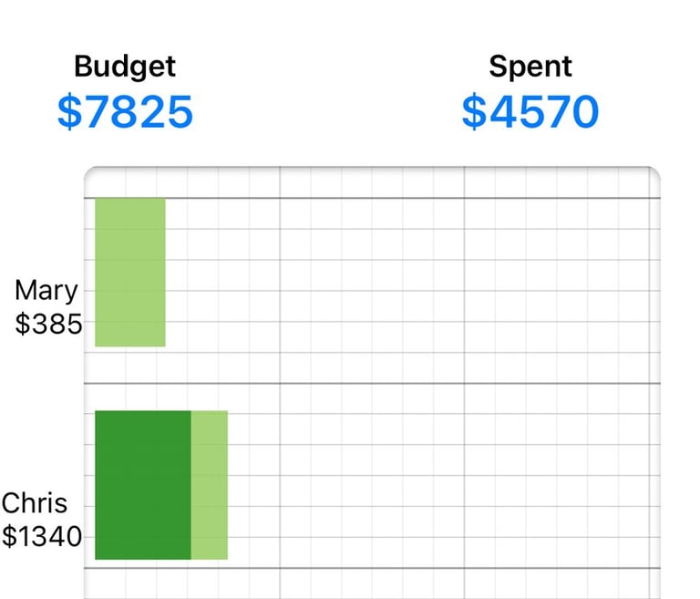Click empty chart area right of Chris's bar

pyautogui.click(x=442, y=485)
